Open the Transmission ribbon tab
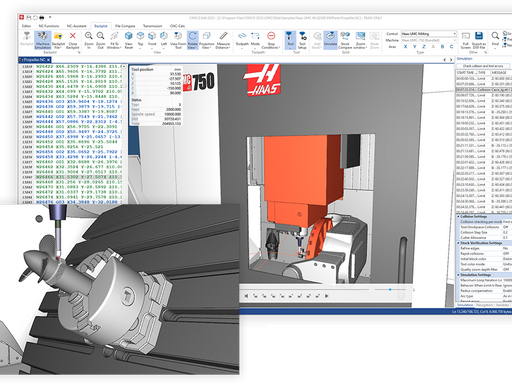Image resolution: width=512 pixels, height=384 pixels. point(152,26)
